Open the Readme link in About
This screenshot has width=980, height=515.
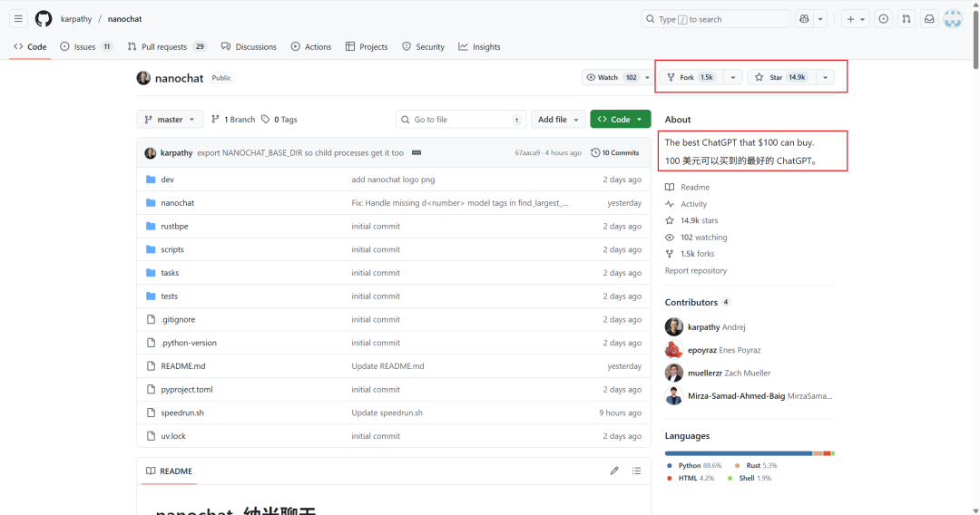coord(688,188)
